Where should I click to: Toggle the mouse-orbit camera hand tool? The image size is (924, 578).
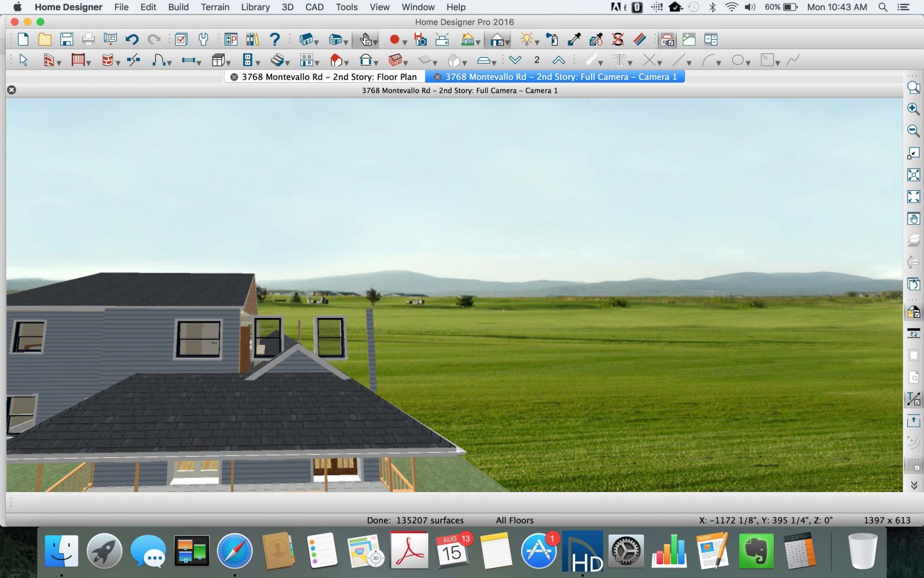(x=365, y=39)
